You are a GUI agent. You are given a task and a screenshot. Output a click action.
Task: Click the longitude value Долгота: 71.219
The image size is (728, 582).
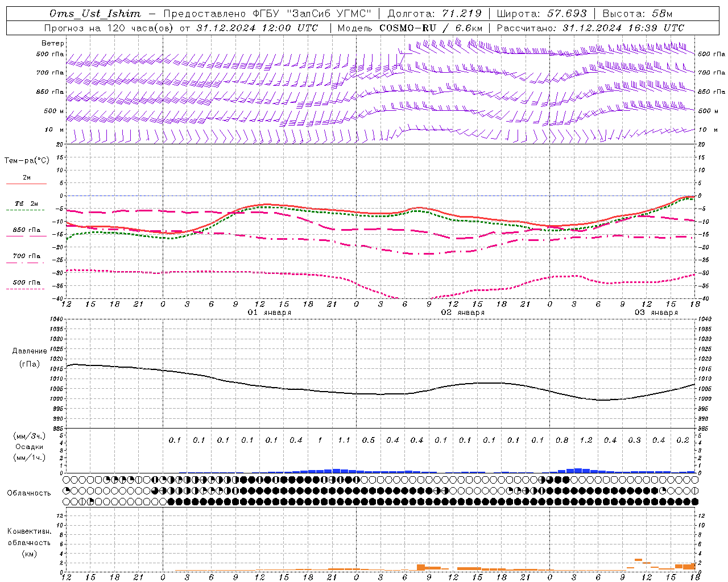click(435, 14)
